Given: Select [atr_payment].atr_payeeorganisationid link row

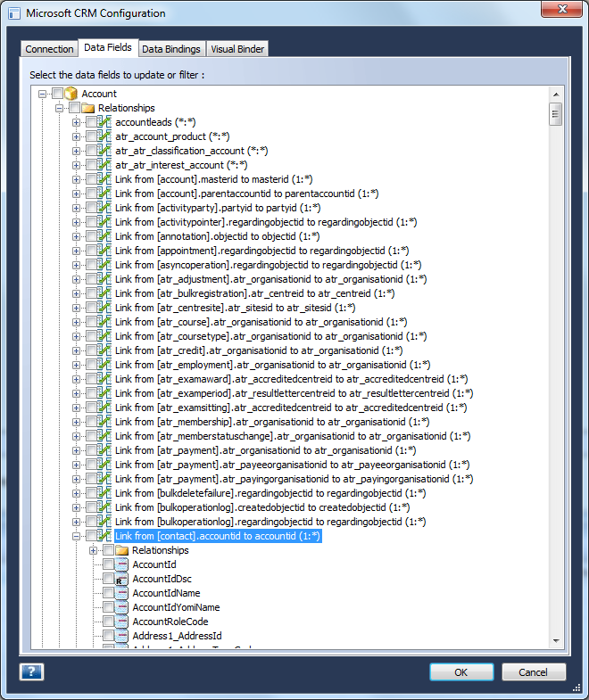Looking at the screenshot, I should click(x=292, y=465).
